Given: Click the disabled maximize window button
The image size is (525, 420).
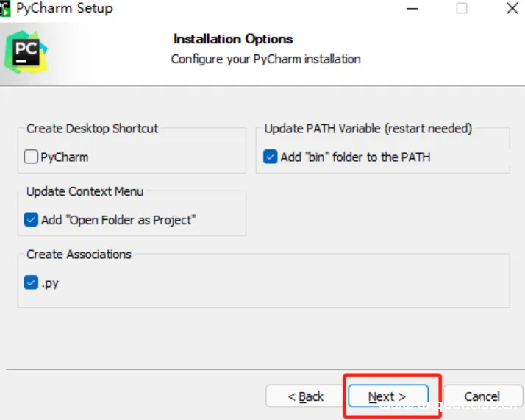Looking at the screenshot, I should (462, 9).
